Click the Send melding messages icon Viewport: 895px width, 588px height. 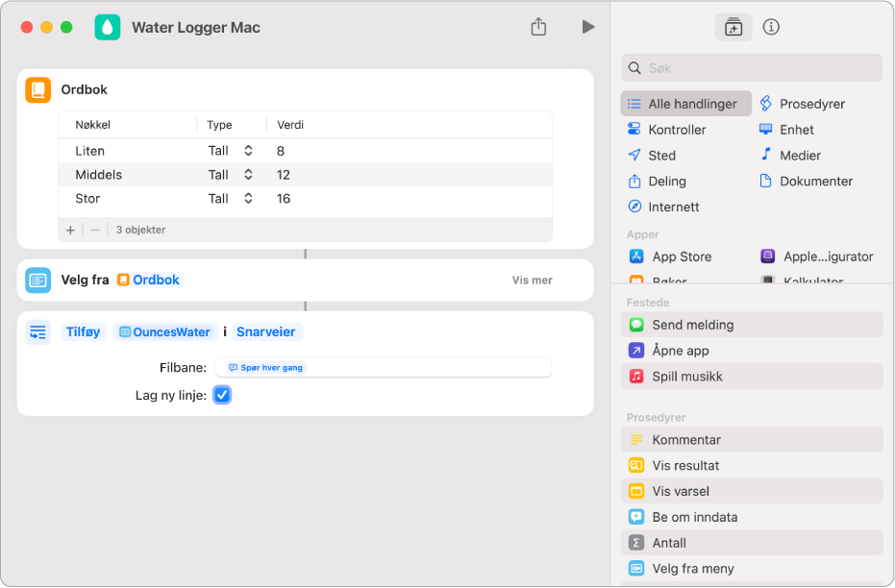click(x=635, y=325)
